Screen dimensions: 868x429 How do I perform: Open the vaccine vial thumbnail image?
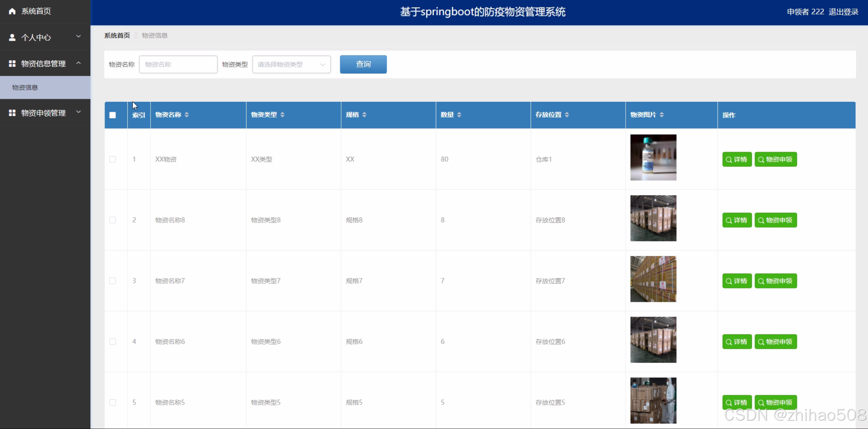tap(653, 158)
